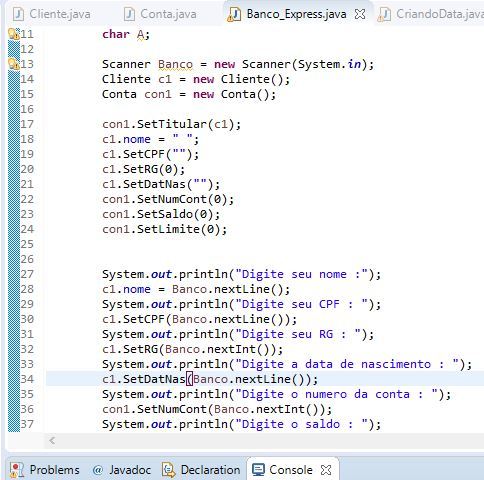Switch to the Cliente.java editor tab
The image size is (484, 480).
tap(52, 14)
